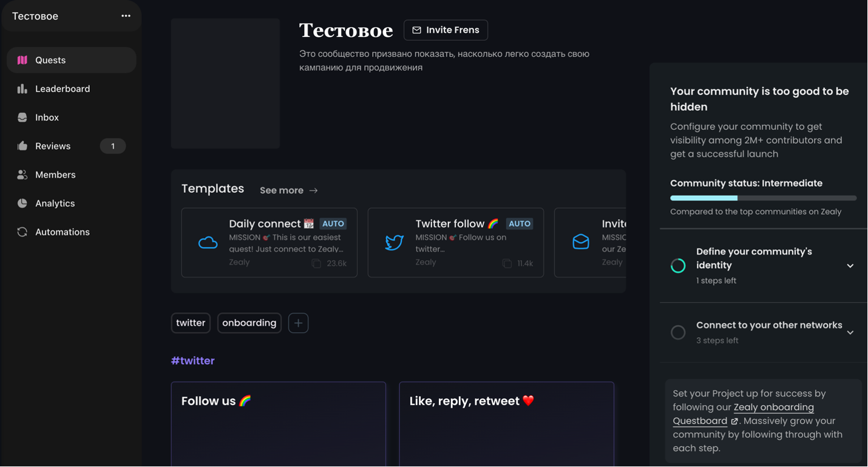Open the Follow us quest card
The width and height of the screenshot is (868, 467).
(x=279, y=424)
